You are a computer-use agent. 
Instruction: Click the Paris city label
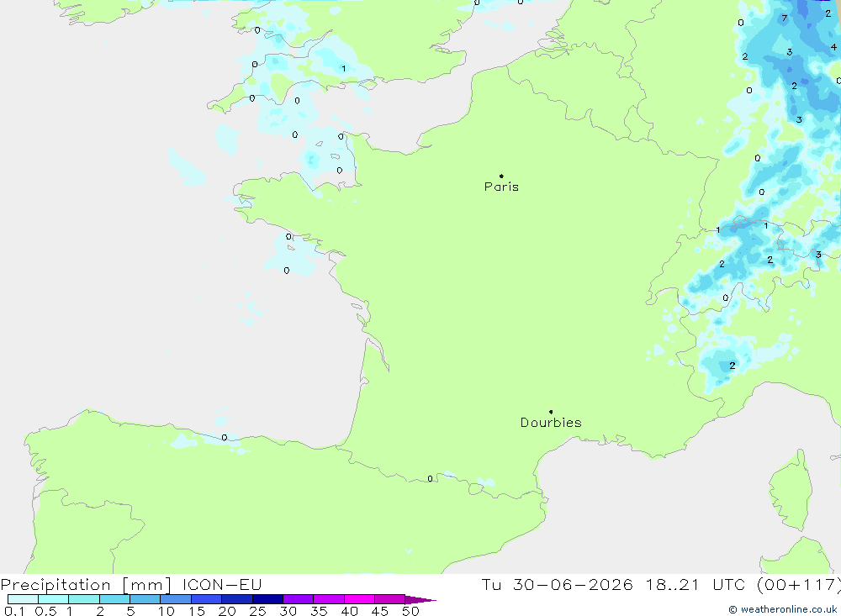click(501, 187)
